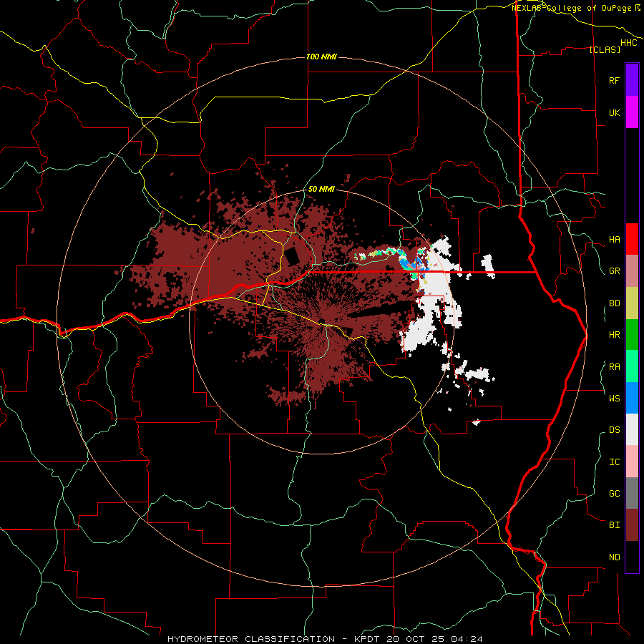Image resolution: width=644 pixels, height=644 pixels.
Task: Click the 20 OCT 25 date stamp
Action: click(x=415, y=639)
